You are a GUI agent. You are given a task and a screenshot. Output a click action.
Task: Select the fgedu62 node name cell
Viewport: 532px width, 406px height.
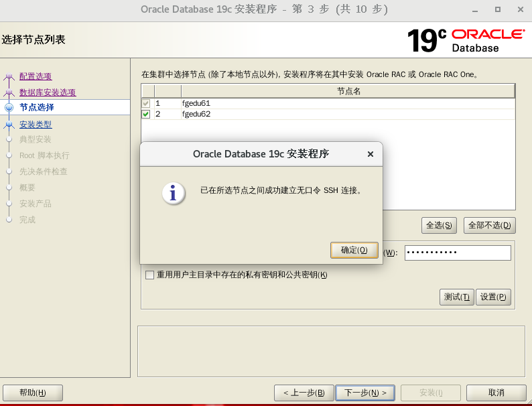coord(348,114)
